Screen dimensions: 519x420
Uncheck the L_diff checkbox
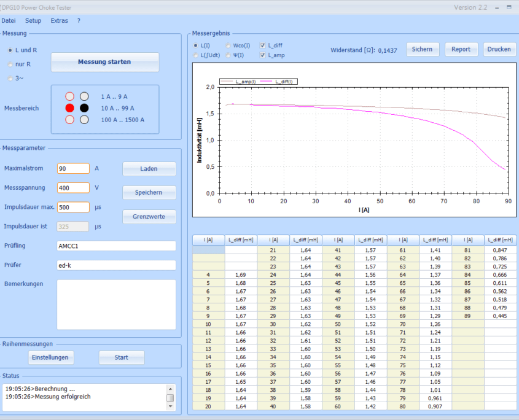pyautogui.click(x=263, y=45)
